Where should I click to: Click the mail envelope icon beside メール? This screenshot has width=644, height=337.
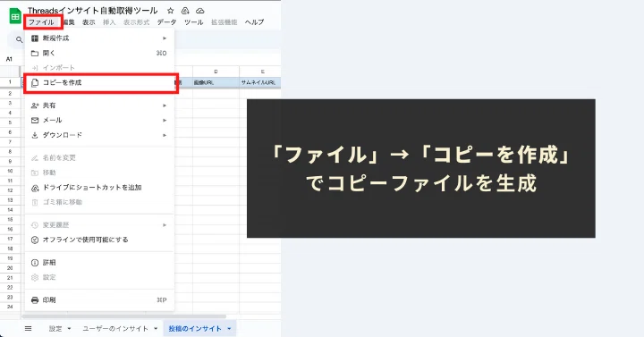point(35,121)
